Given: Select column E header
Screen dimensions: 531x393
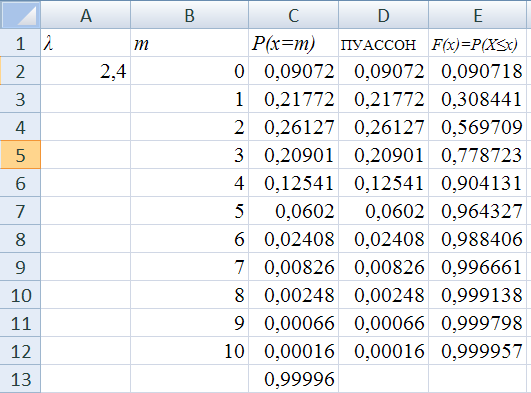Looking at the screenshot, I should click(x=478, y=15).
